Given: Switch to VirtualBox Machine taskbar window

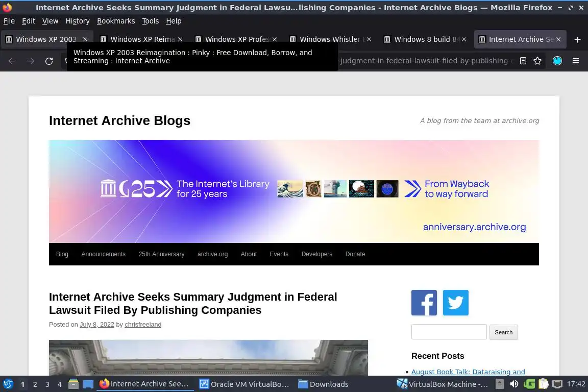Looking at the screenshot, I should pos(443,384).
